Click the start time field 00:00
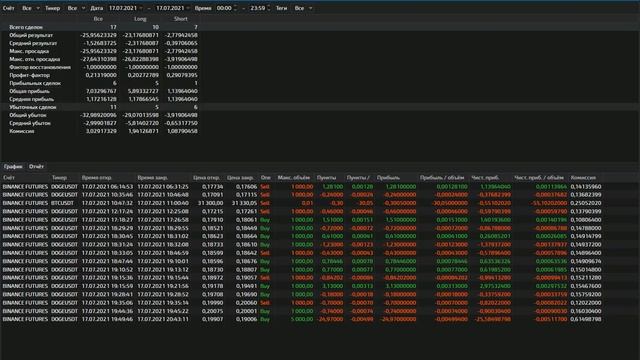 point(224,8)
